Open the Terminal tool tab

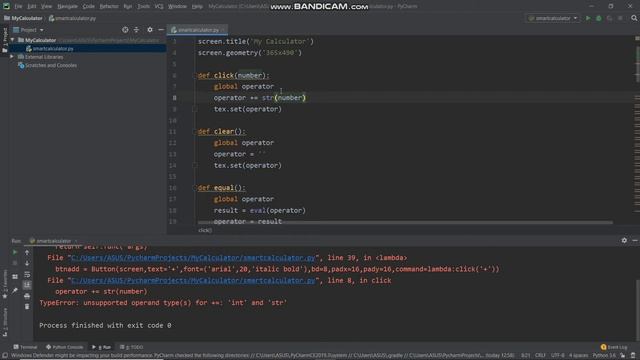click(x=25, y=347)
